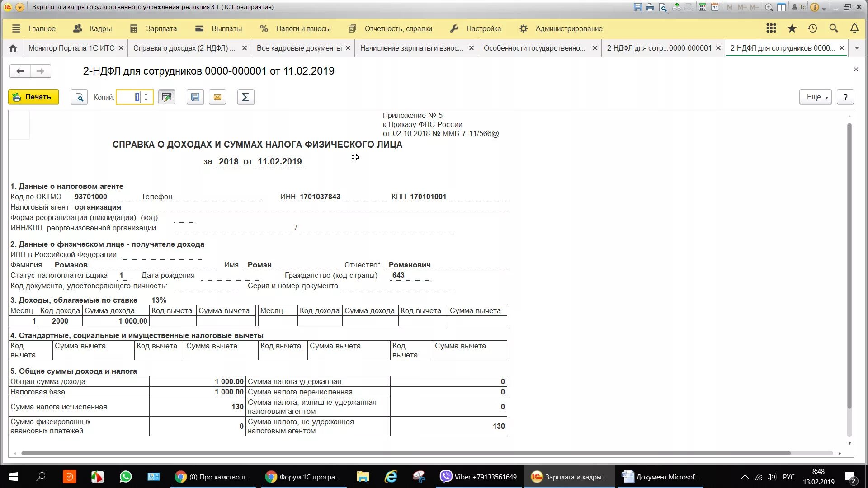Open history clock icon
The height and width of the screenshot is (488, 868).
pos(813,28)
